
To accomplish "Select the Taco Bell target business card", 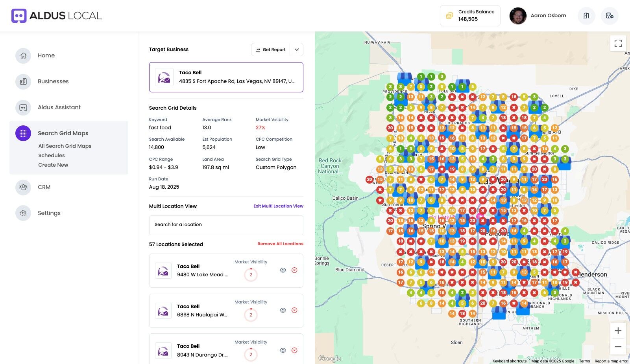I will 226,77.
